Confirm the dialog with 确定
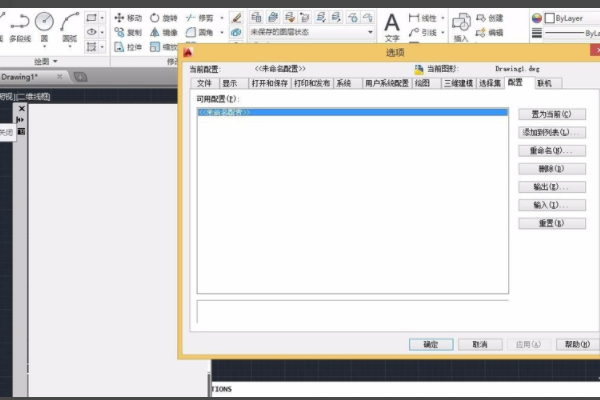The image size is (600, 400). tap(431, 344)
